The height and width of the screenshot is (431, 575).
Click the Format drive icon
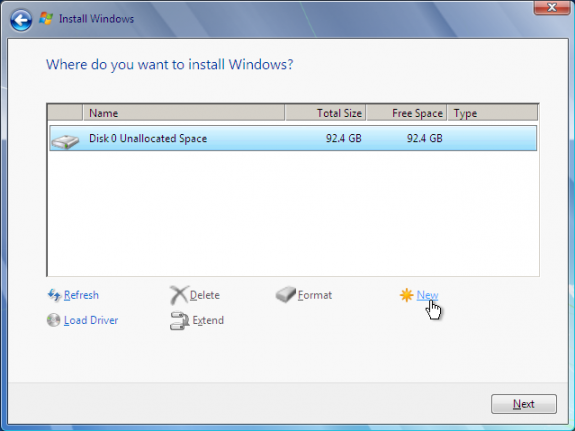[286, 295]
